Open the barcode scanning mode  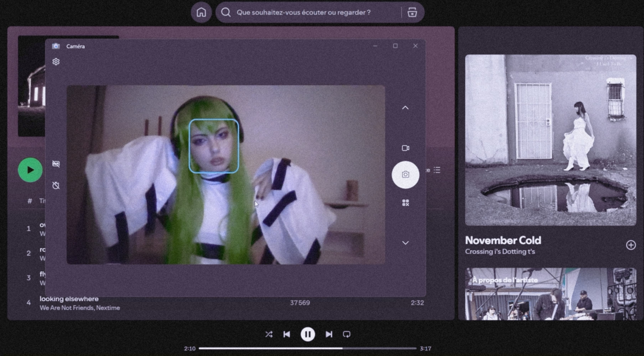pyautogui.click(x=405, y=202)
